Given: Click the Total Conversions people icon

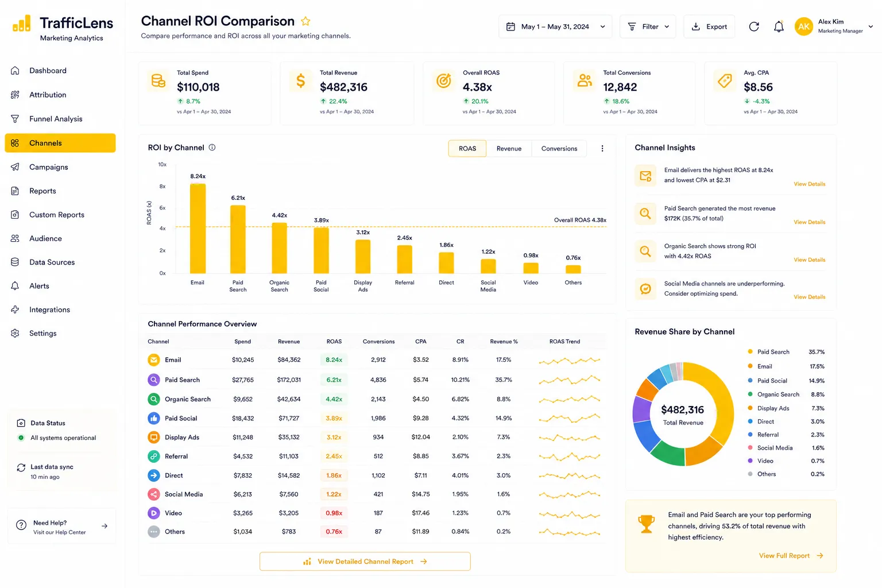Looking at the screenshot, I should [x=585, y=81].
